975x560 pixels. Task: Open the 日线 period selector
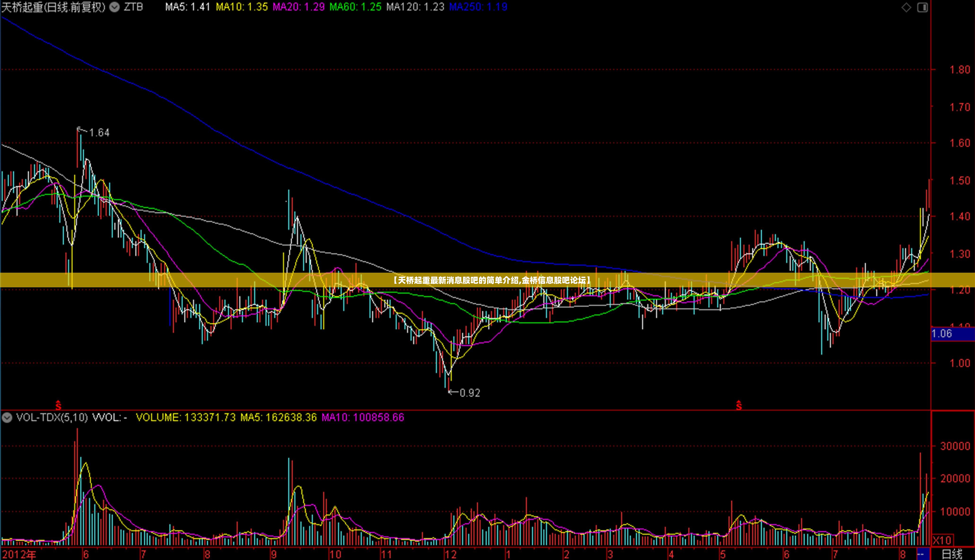click(952, 554)
